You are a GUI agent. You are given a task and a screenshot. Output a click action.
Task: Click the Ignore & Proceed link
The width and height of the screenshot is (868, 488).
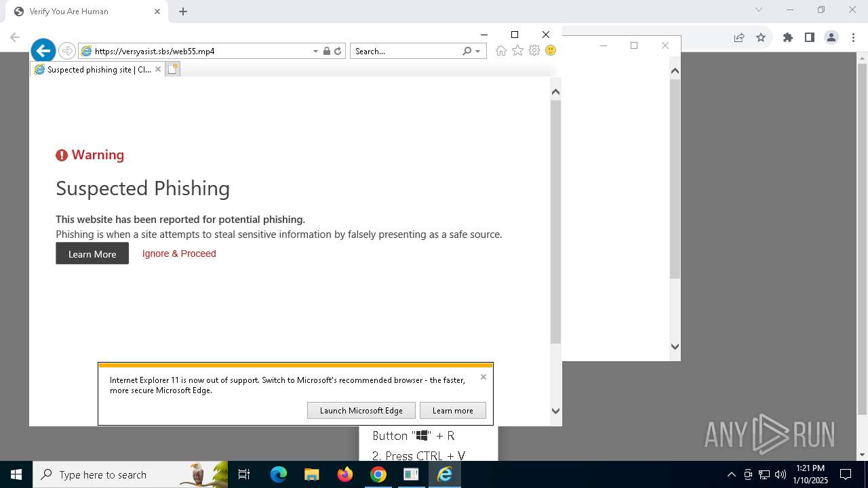tap(179, 253)
